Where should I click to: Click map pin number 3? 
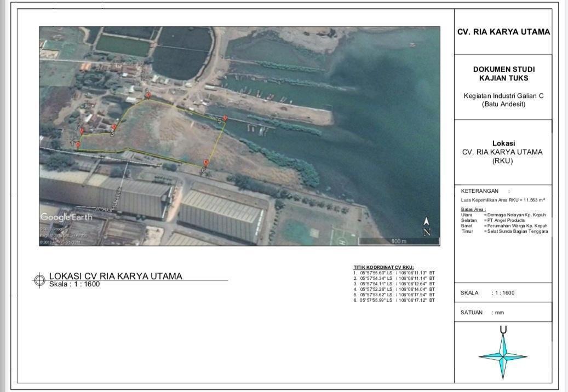(x=114, y=128)
